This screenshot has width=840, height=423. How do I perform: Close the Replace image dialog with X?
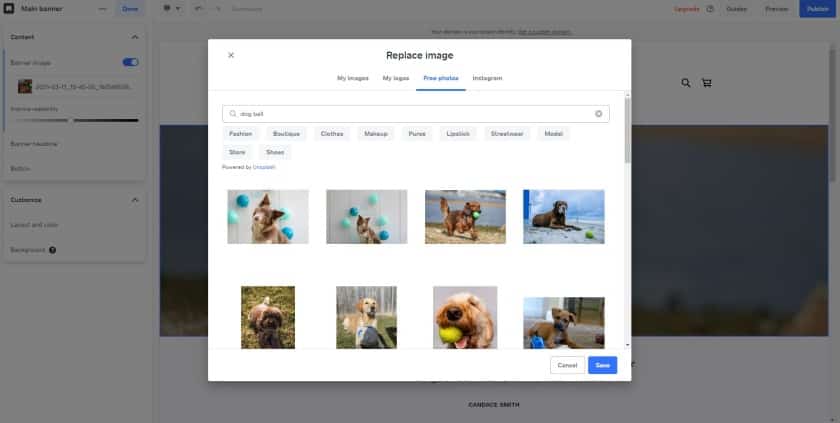(231, 55)
